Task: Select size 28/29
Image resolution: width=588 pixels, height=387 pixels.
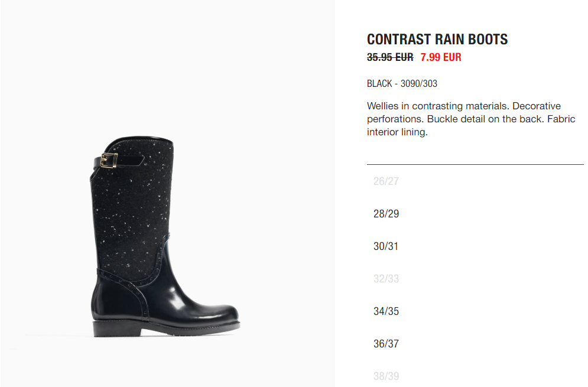Action: tap(386, 214)
